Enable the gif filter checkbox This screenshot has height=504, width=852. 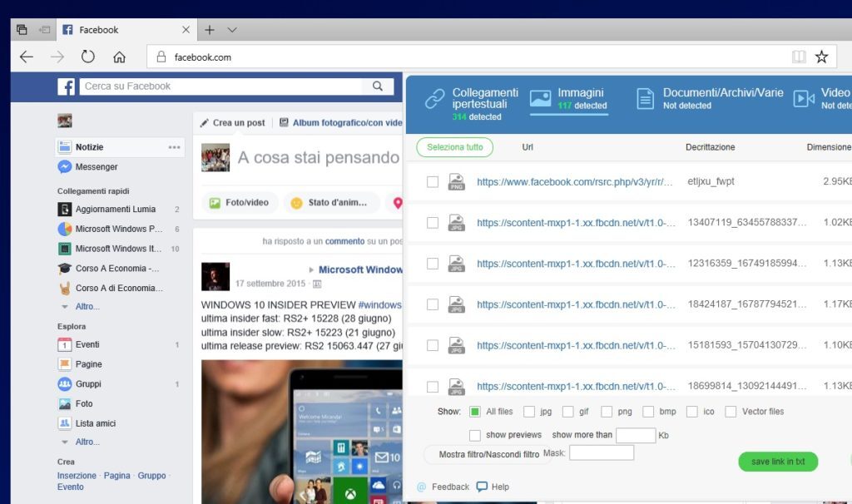567,412
